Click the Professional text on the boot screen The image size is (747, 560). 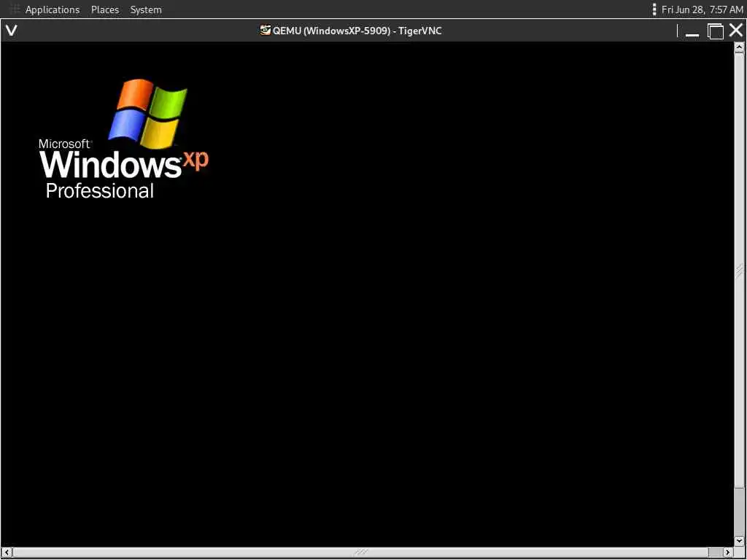(99, 192)
